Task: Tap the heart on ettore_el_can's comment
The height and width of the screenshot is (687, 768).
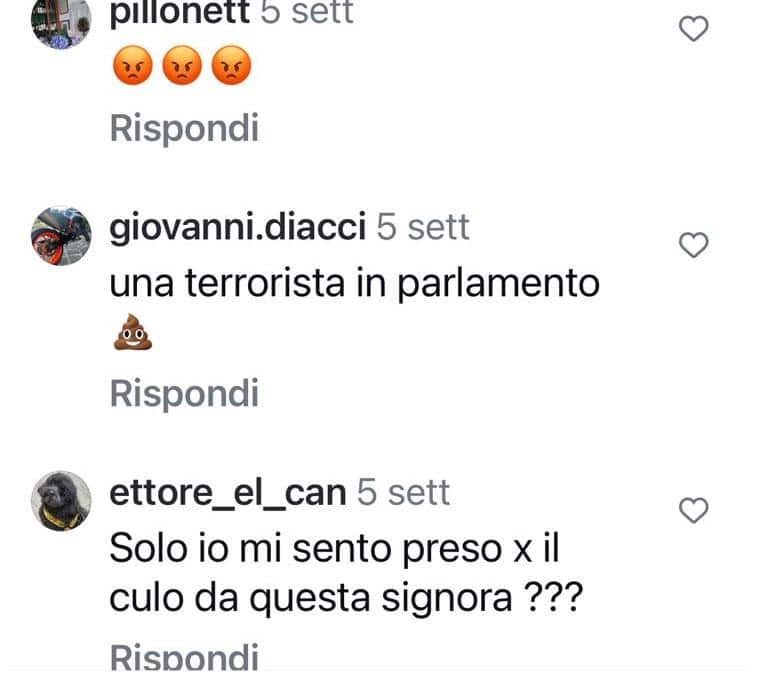Action: [x=694, y=510]
